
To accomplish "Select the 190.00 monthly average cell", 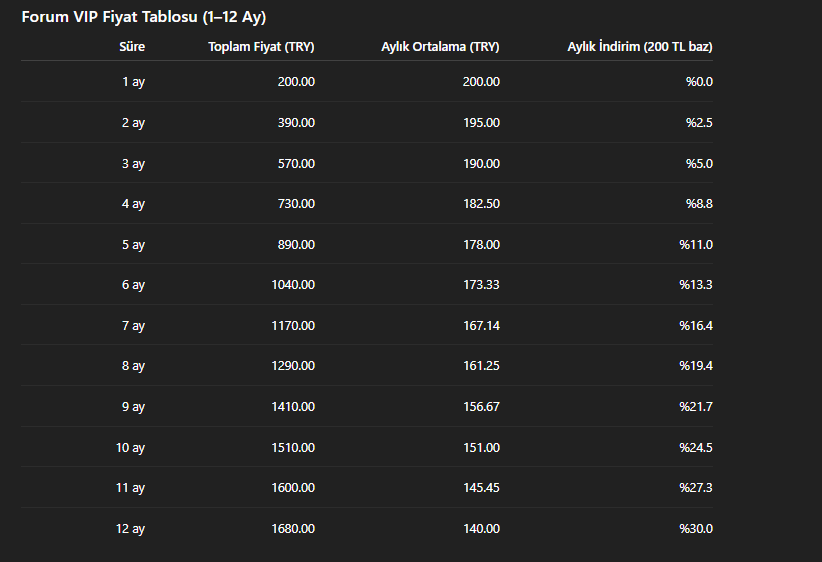I will point(481,164).
